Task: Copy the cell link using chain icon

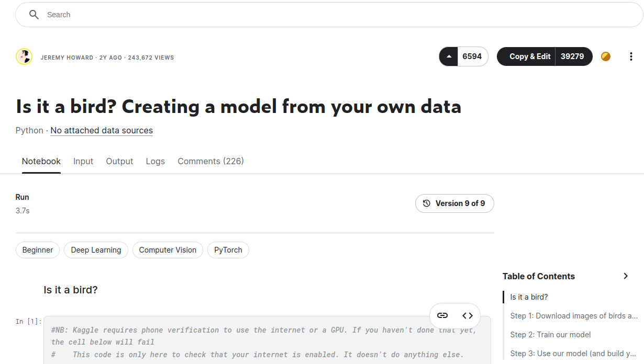Action: pos(442,315)
